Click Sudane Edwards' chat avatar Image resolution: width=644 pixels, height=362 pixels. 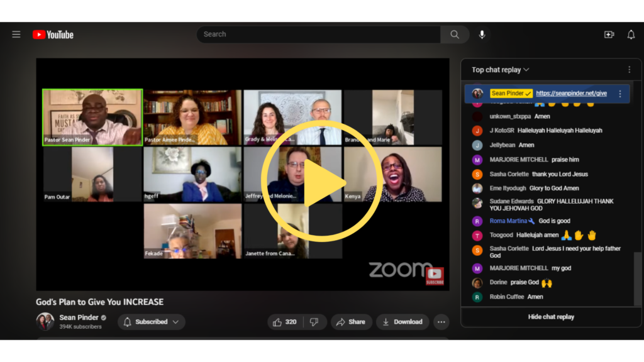click(477, 203)
